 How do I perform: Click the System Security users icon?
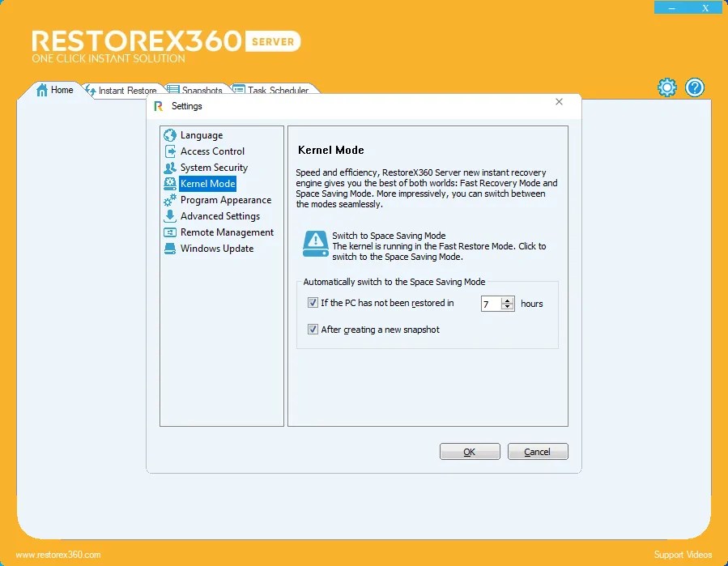[170, 168]
